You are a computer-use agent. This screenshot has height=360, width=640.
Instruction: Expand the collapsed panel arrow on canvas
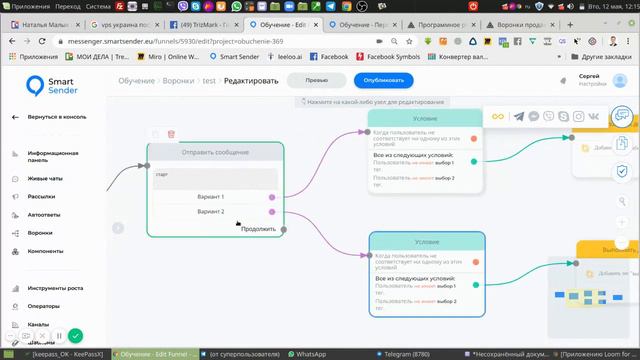pyautogui.click(x=118, y=228)
